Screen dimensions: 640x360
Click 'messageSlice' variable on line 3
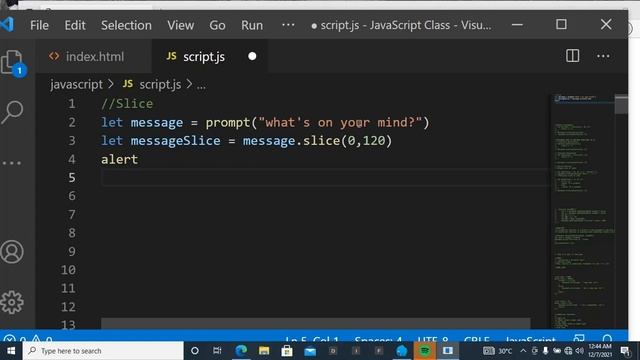click(176, 141)
